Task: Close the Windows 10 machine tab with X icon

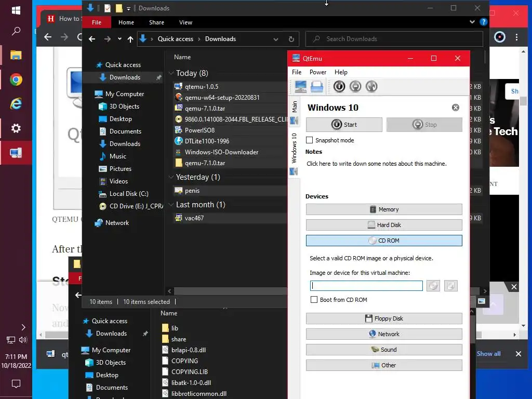Action: 456,108
